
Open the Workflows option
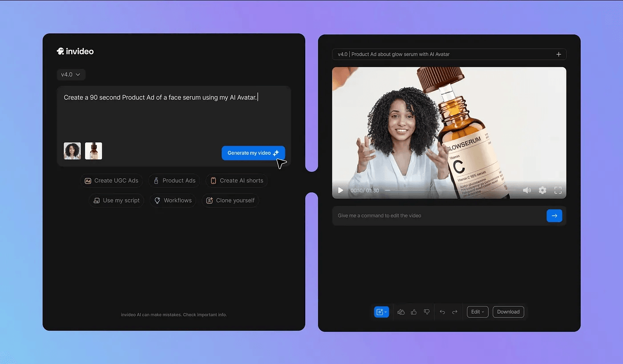tap(173, 200)
